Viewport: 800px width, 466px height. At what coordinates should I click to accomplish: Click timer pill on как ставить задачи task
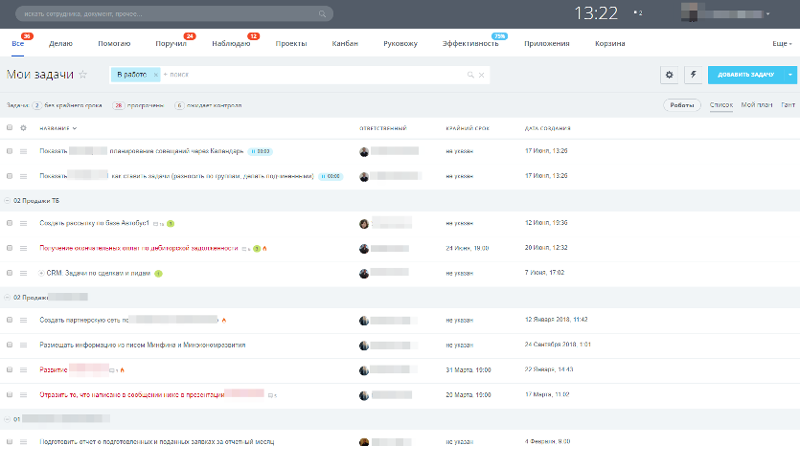coord(331,176)
